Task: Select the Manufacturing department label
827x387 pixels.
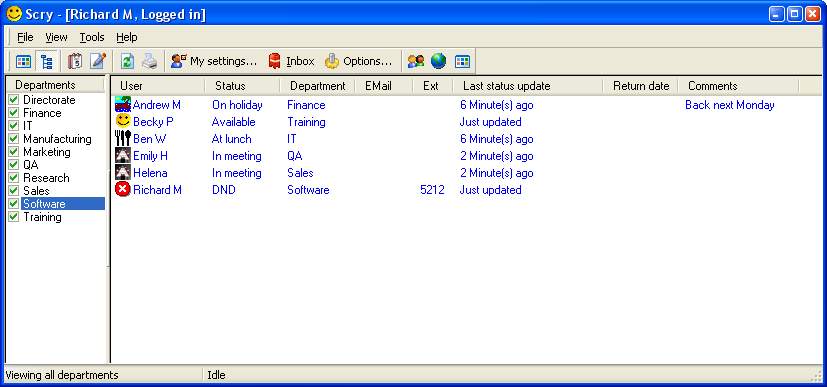Action: click(57, 139)
